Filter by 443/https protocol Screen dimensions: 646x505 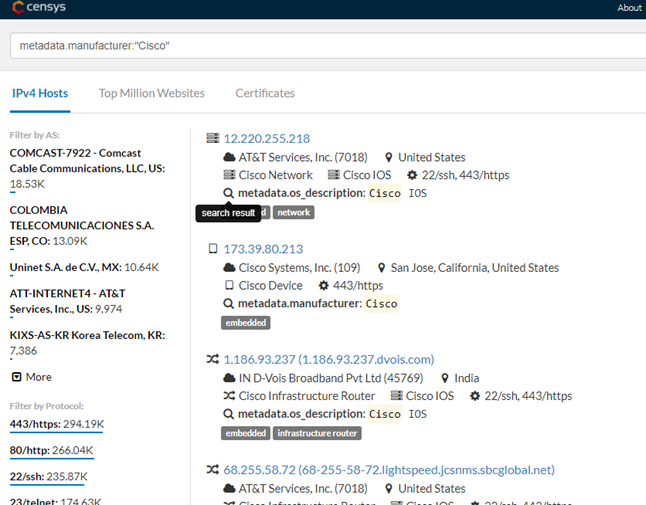(x=56, y=424)
